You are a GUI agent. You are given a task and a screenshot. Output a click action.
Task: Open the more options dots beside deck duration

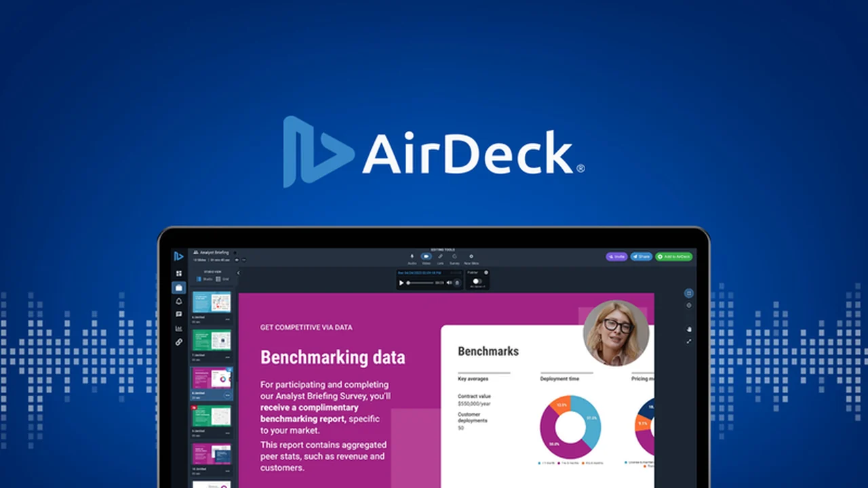coord(243,260)
